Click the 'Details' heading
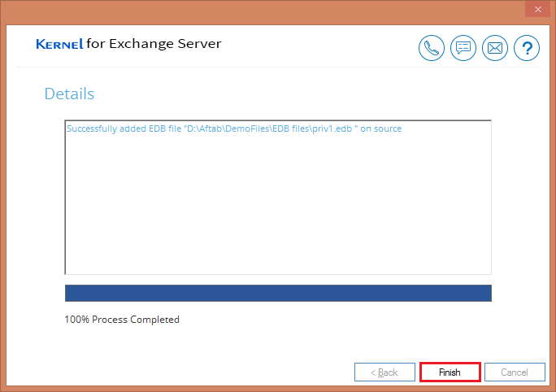556x392 pixels. [x=69, y=94]
